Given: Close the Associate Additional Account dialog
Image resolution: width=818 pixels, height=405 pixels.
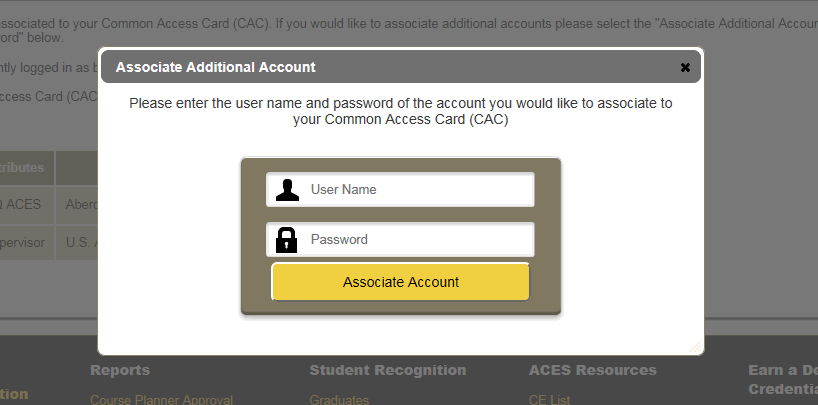Looking at the screenshot, I should pyautogui.click(x=685, y=67).
